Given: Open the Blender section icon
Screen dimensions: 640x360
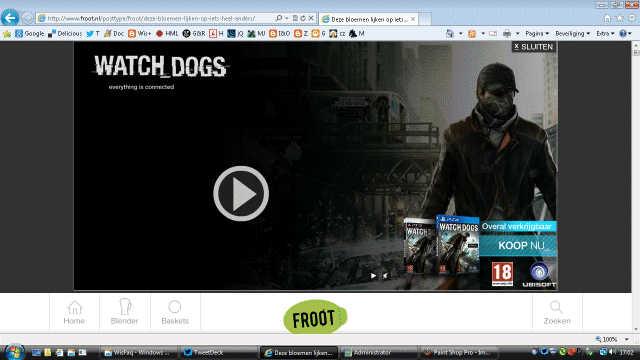Looking at the screenshot, I should coord(124,312).
